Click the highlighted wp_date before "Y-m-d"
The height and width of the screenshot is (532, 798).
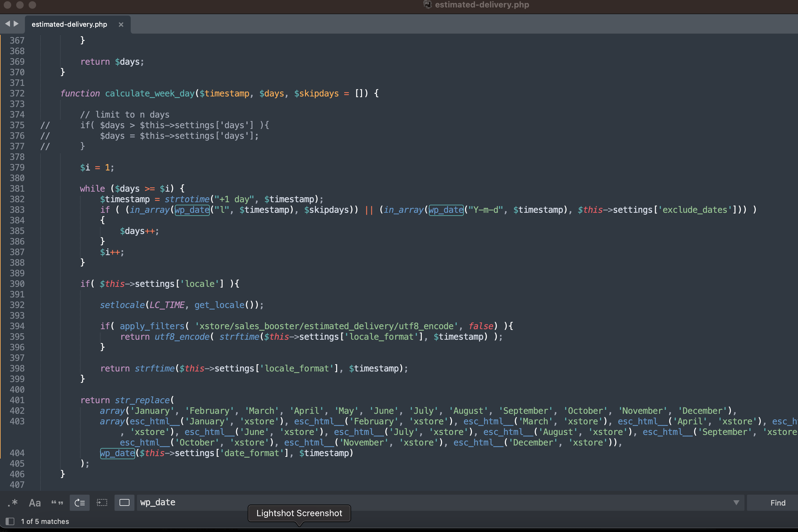[446, 210]
